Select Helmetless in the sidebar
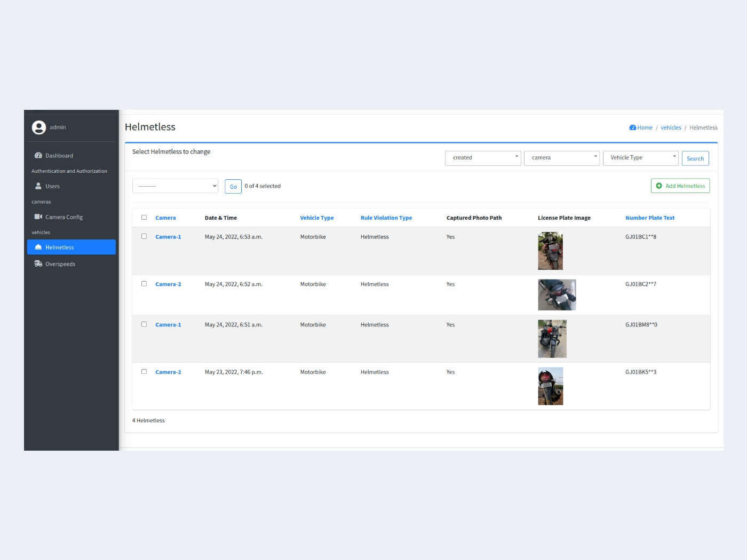This screenshot has height=560, width=747. coord(71,247)
